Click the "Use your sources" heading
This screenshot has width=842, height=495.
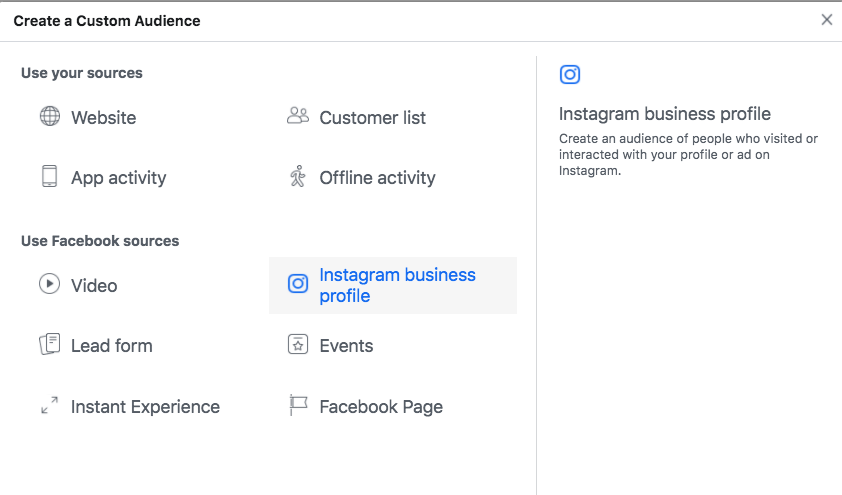click(82, 73)
